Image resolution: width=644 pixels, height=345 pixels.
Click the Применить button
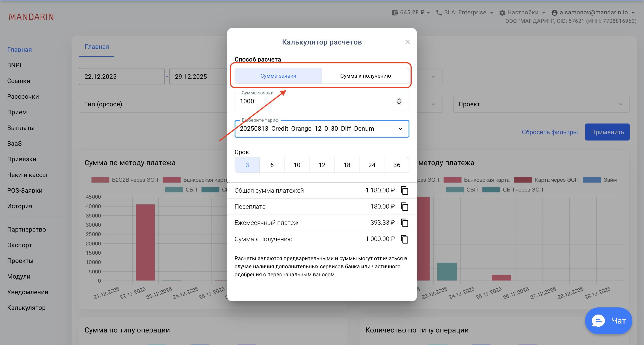point(607,132)
